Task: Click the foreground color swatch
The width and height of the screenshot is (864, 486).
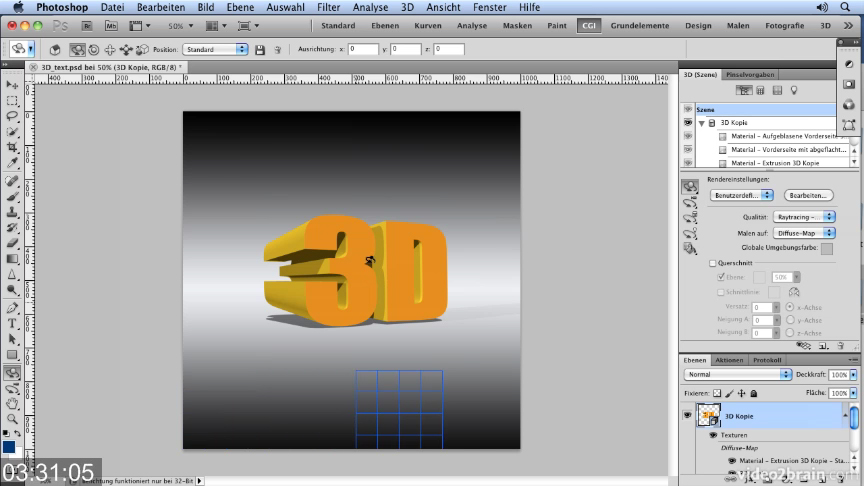Action: [x=9, y=447]
